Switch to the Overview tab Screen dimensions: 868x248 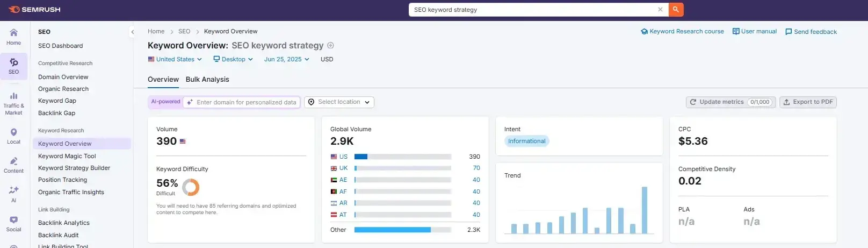click(163, 79)
